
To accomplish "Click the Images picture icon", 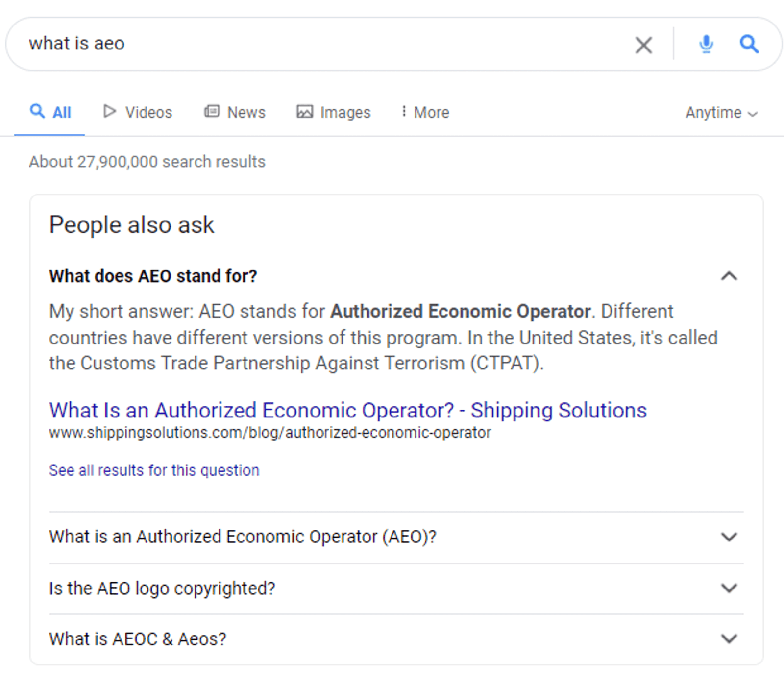I will pos(304,112).
